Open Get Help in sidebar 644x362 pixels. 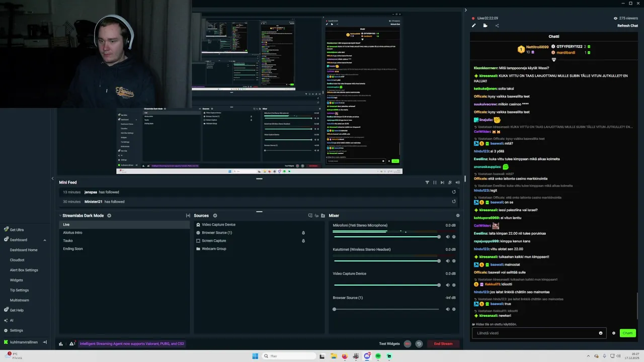pyautogui.click(x=14, y=310)
